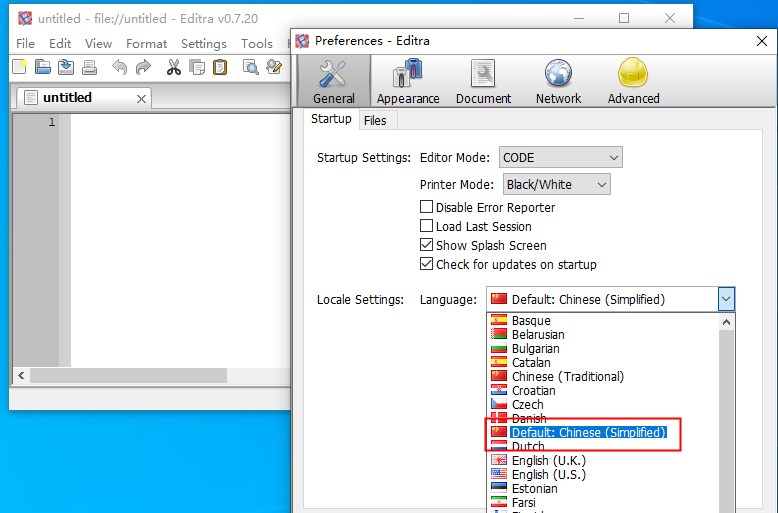
Task: Choose Belarusian from language list
Action: (603, 334)
